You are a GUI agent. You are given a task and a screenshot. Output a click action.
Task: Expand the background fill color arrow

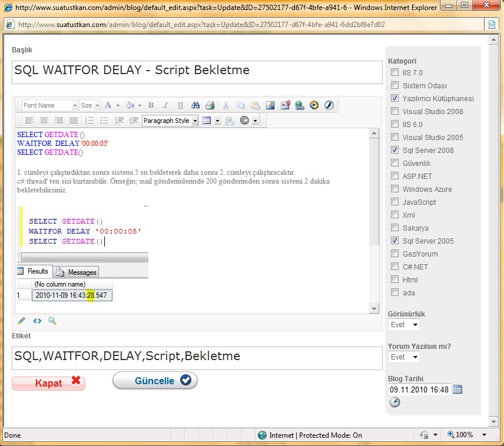[140, 105]
